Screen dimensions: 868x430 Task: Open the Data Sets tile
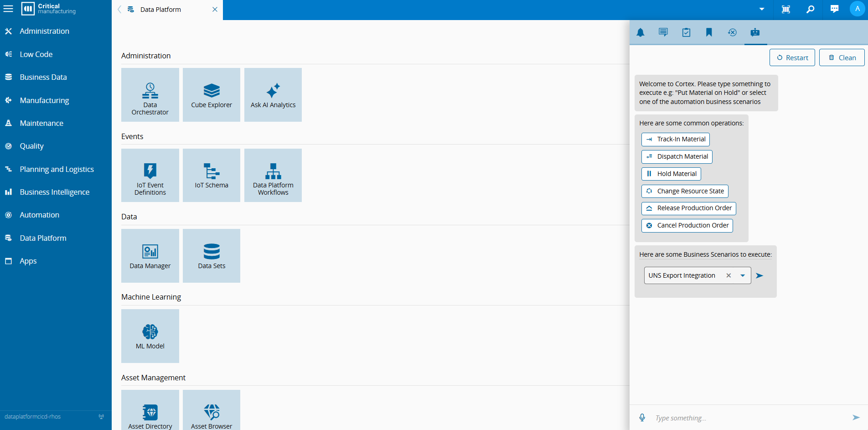click(x=212, y=256)
